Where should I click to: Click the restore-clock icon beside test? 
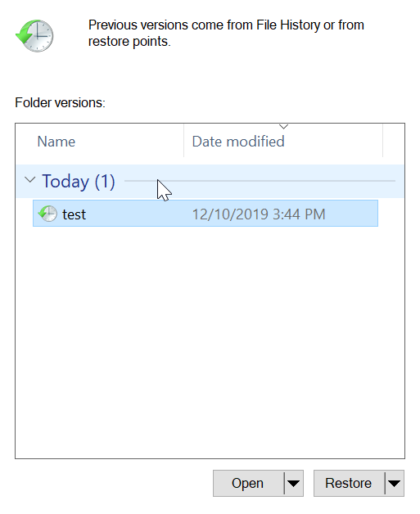click(47, 214)
